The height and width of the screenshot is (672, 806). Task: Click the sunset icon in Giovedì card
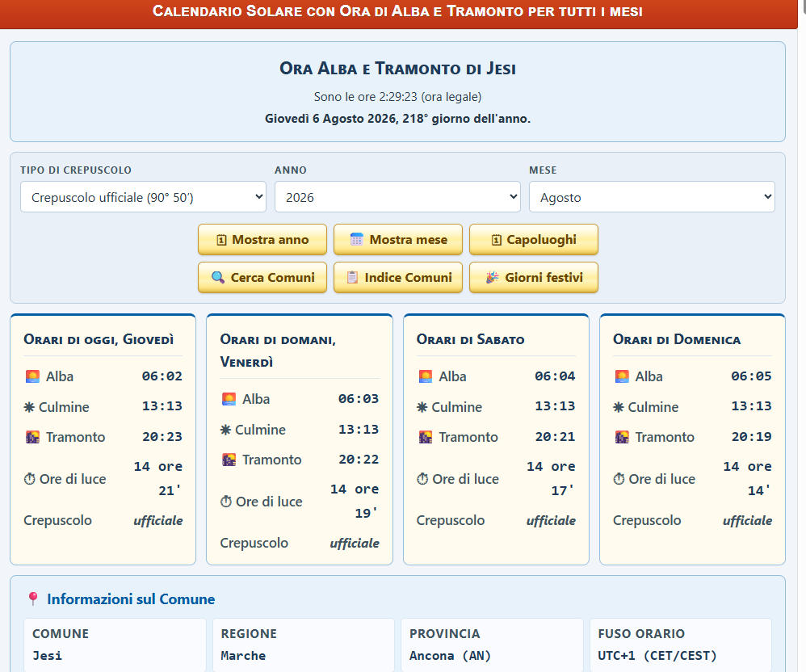pos(32,437)
